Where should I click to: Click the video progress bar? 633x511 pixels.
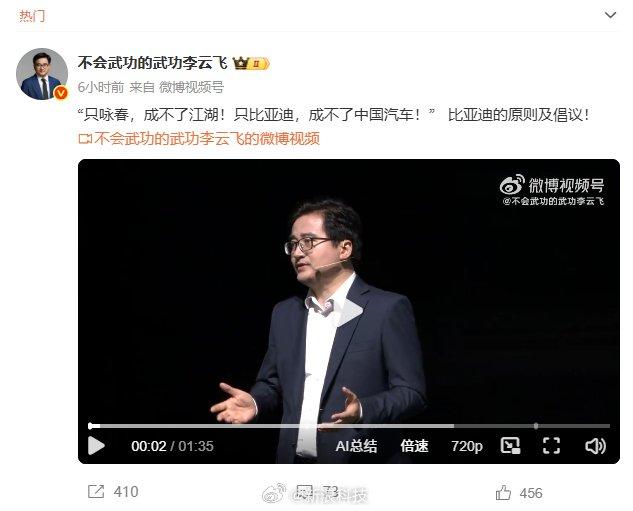click(x=349, y=426)
